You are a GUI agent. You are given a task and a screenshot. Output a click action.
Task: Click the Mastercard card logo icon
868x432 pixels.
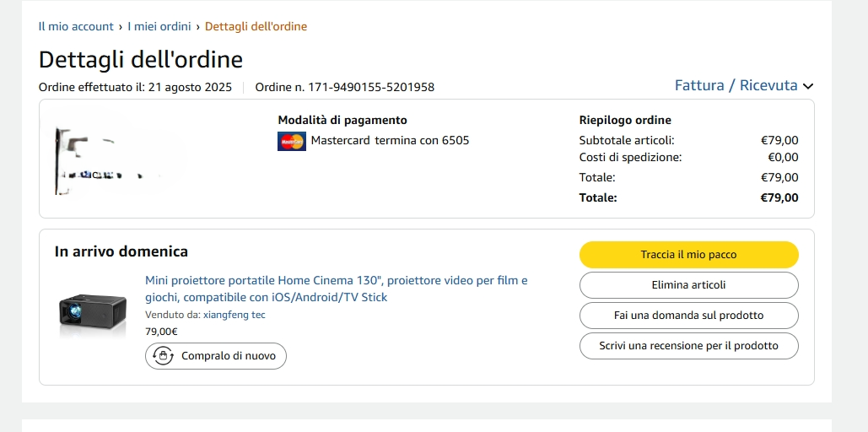[x=291, y=141]
